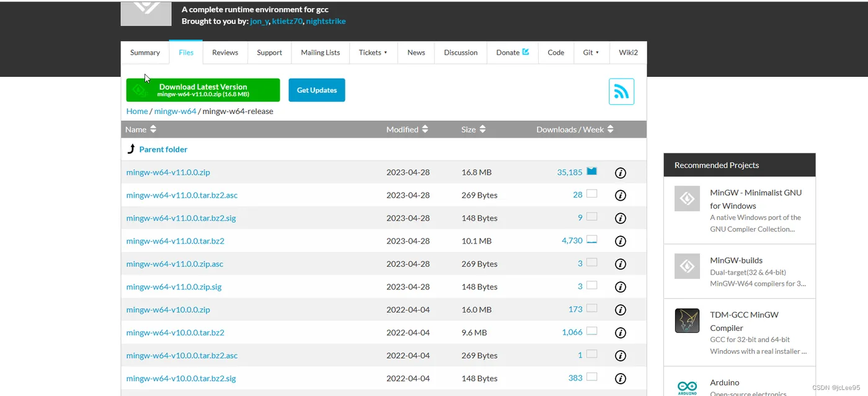Open the RSS feed icon
Screen dimensions: 868x396
click(621, 92)
